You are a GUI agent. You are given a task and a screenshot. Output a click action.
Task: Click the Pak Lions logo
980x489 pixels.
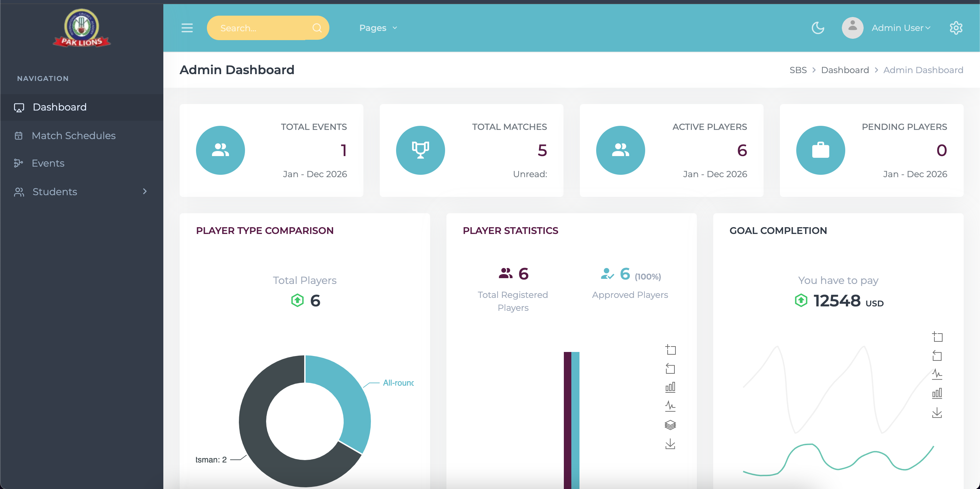point(81,28)
